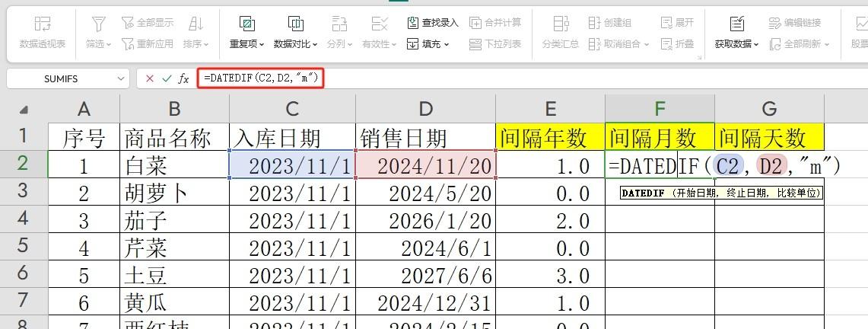The width and height of the screenshot is (868, 329).
Task: Select row 6 header
Action: click(24, 273)
